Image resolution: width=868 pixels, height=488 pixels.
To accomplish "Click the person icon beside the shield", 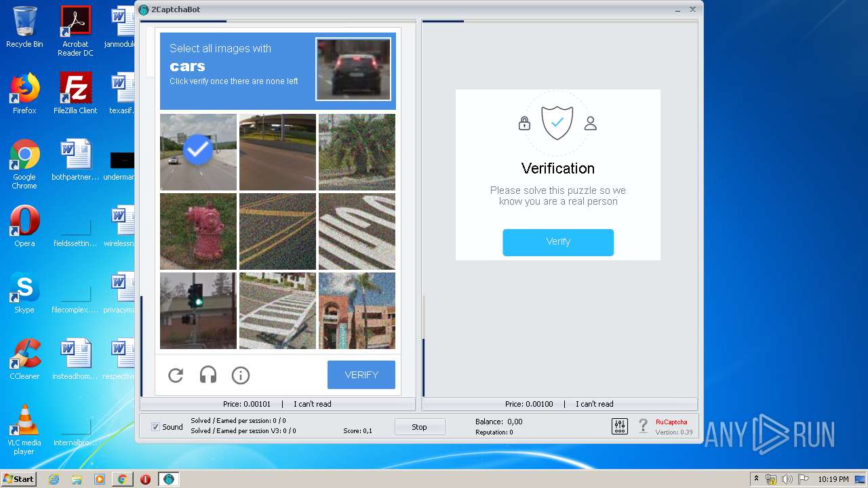I will [591, 123].
